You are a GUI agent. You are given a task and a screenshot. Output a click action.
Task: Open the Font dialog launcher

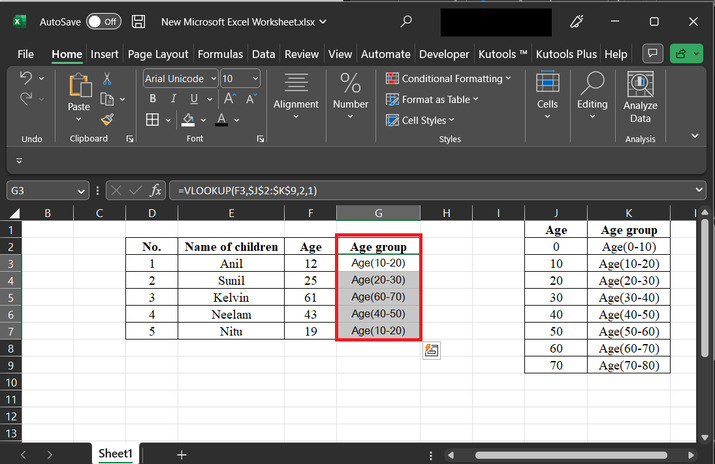tap(260, 139)
